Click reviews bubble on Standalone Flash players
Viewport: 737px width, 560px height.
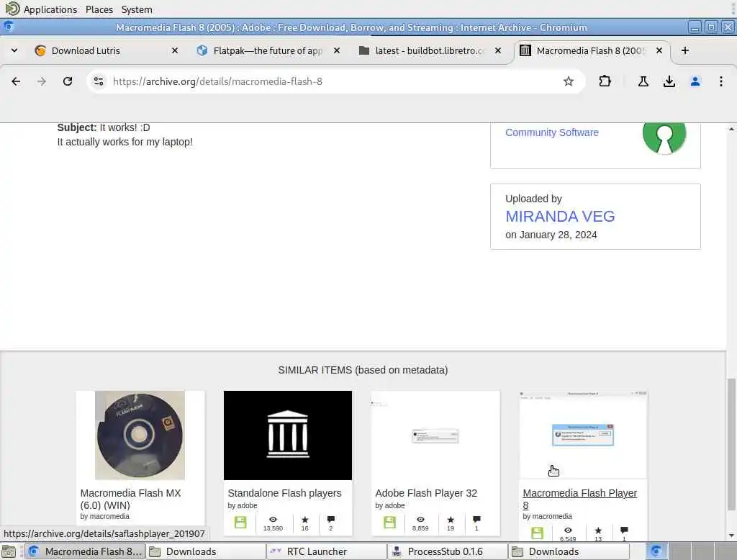click(x=331, y=520)
